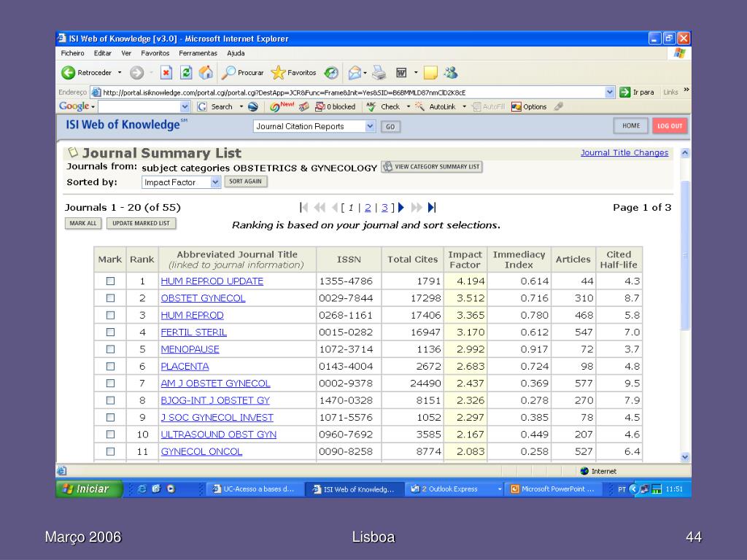
Task: Expand the Google toolbar search box dropdown
Action: click(185, 106)
